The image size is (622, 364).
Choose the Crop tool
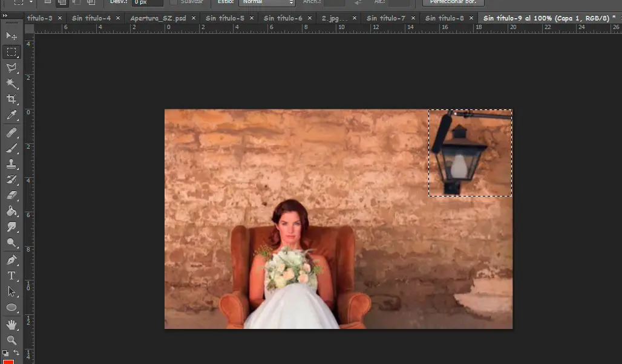[x=11, y=99]
